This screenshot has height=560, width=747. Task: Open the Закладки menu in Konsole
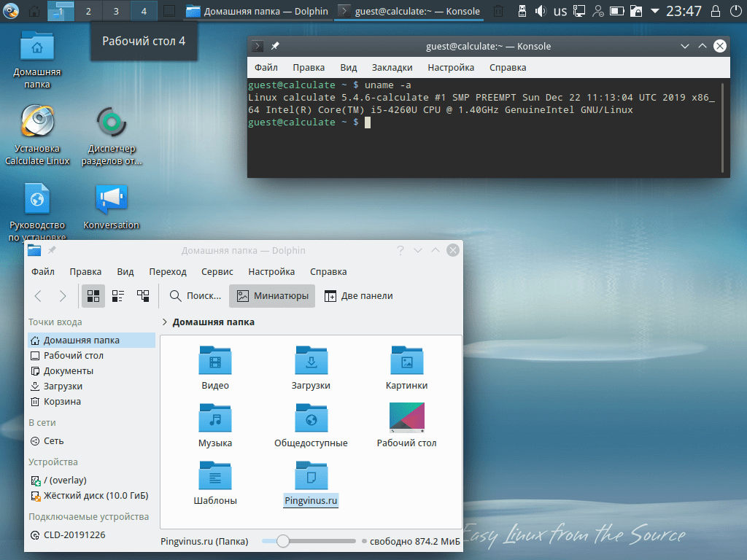pos(392,67)
